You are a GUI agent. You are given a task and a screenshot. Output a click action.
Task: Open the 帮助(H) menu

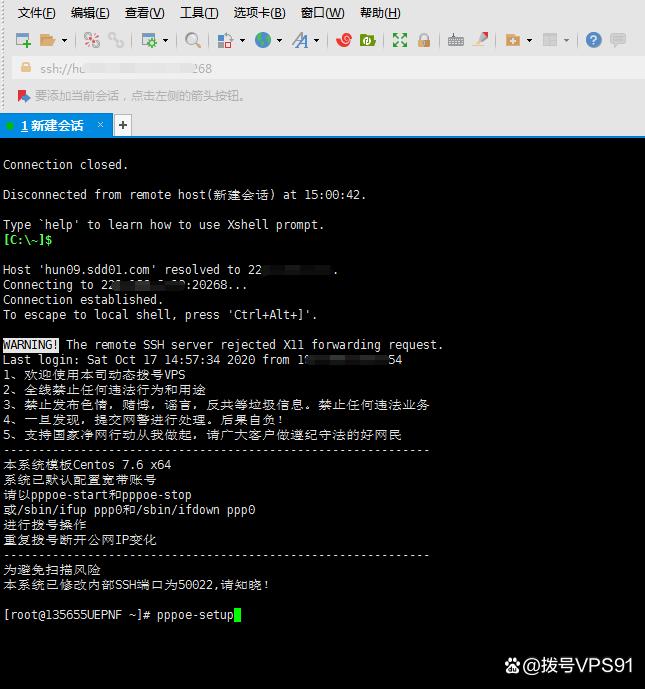380,13
